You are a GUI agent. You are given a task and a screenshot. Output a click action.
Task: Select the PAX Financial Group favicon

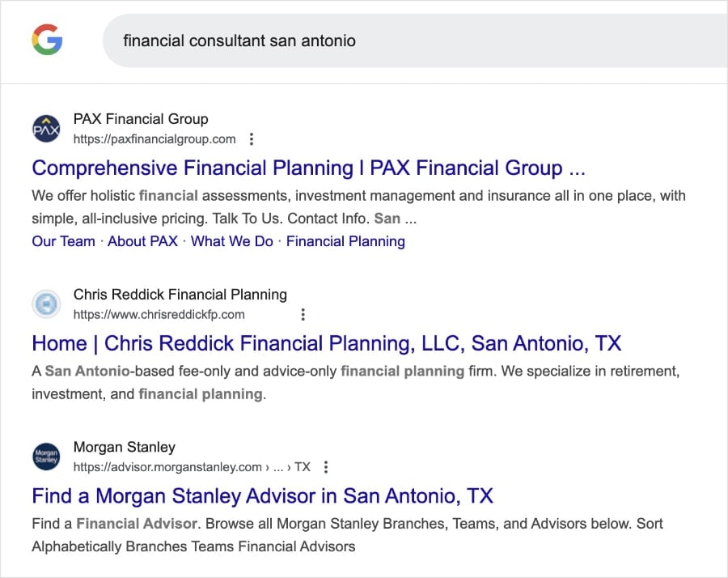(46, 128)
